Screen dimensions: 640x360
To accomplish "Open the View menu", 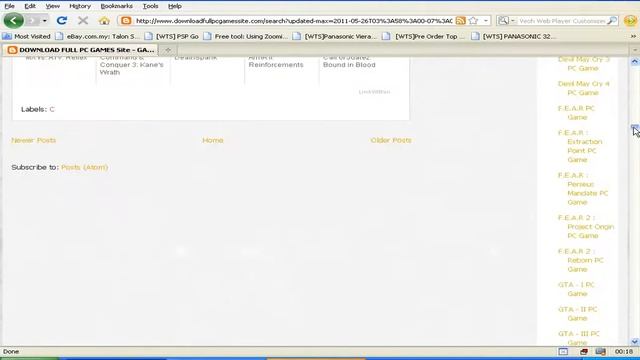I will (52, 6).
